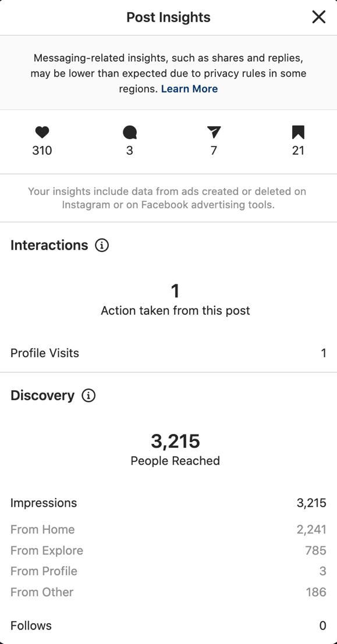Click the Impressions row label
This screenshot has height=644, width=337.
click(x=44, y=503)
